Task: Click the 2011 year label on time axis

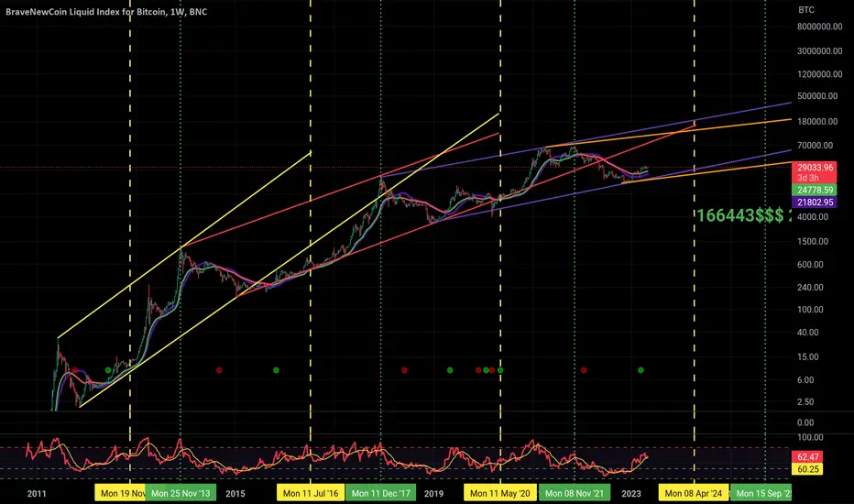Action: 37,494
